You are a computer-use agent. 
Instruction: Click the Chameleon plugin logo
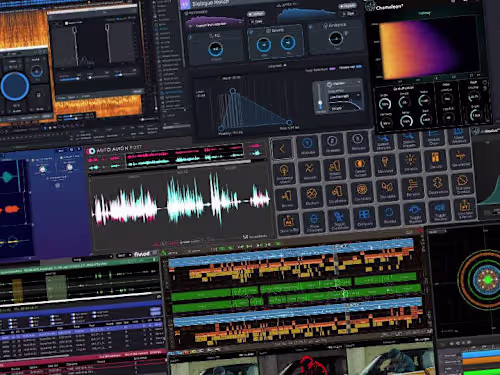tap(370, 6)
